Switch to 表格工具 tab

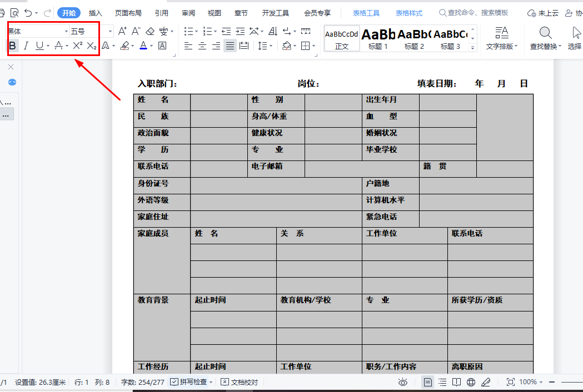(x=366, y=13)
